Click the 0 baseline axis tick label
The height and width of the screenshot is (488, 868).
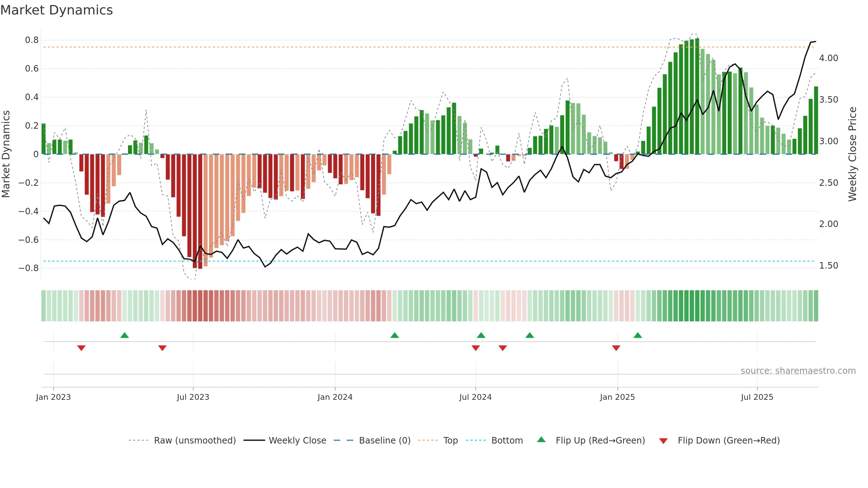point(36,154)
